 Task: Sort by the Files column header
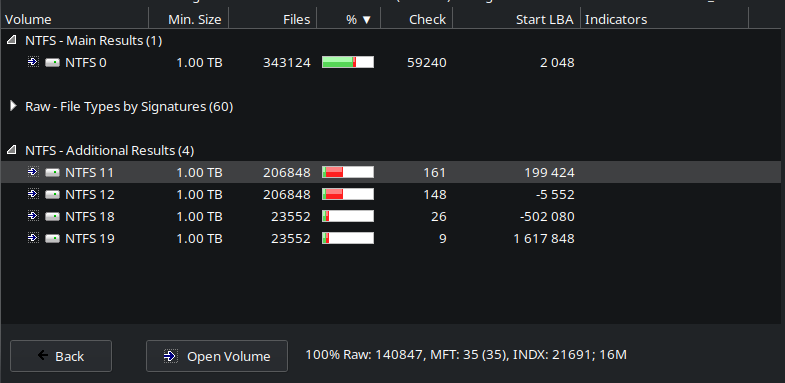[272, 20]
